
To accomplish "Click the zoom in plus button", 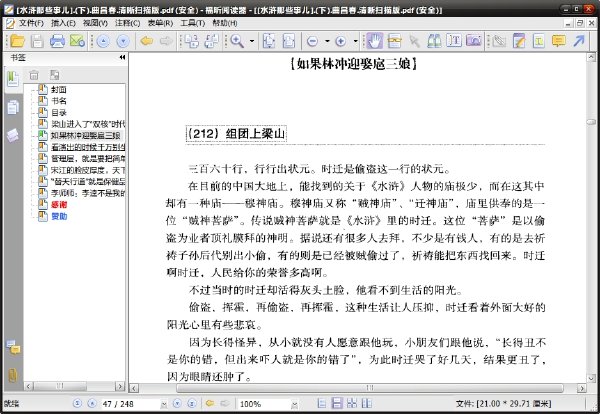I will click(x=341, y=41).
